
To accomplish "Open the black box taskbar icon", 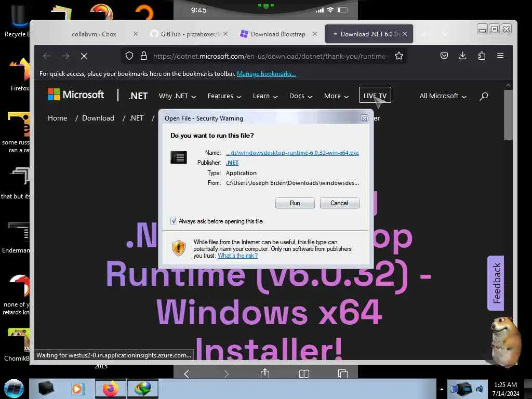I will [x=46, y=389].
